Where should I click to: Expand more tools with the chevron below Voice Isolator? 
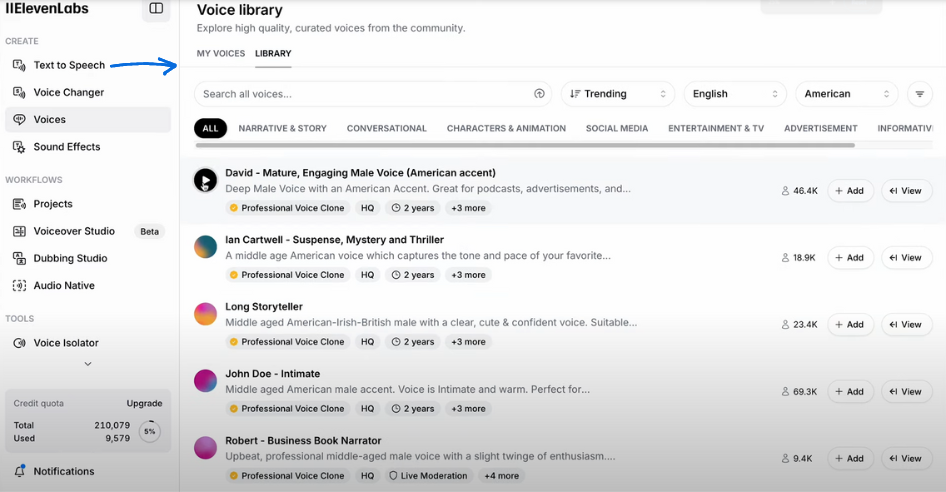[x=88, y=364]
